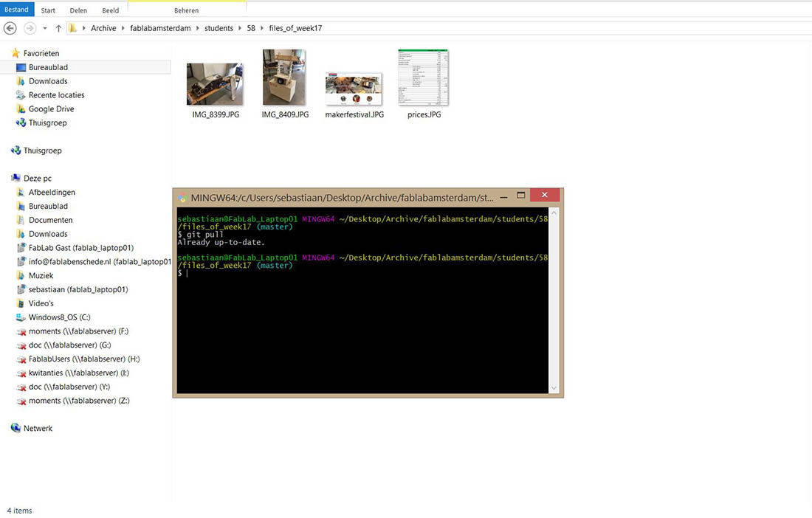Expand the chevron after Archive in address bar
This screenshot has width=812, height=518.
(x=123, y=28)
